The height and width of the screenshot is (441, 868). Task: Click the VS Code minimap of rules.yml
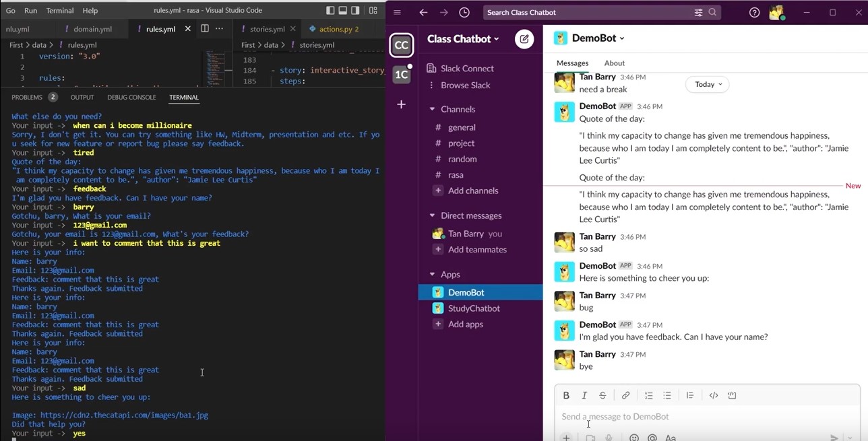[x=216, y=67]
